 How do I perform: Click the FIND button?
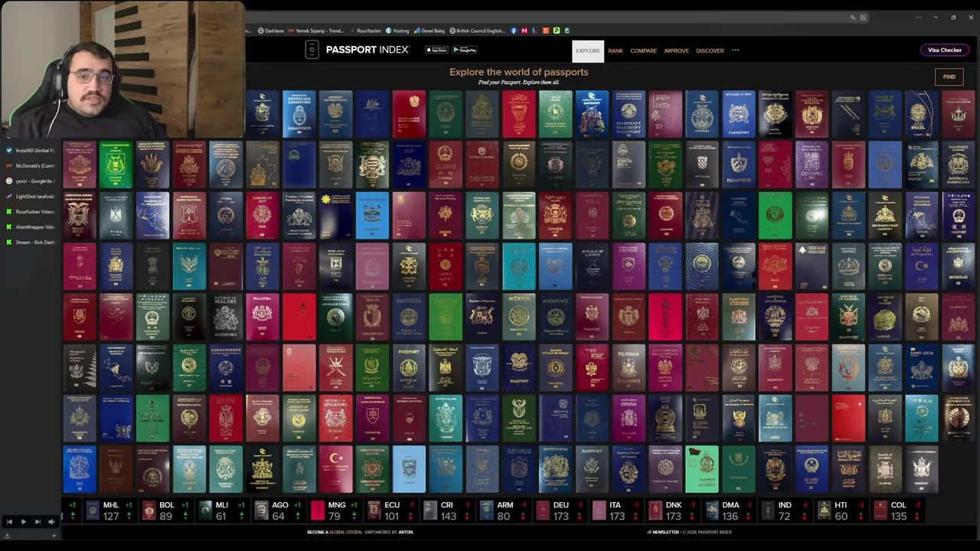tap(949, 77)
